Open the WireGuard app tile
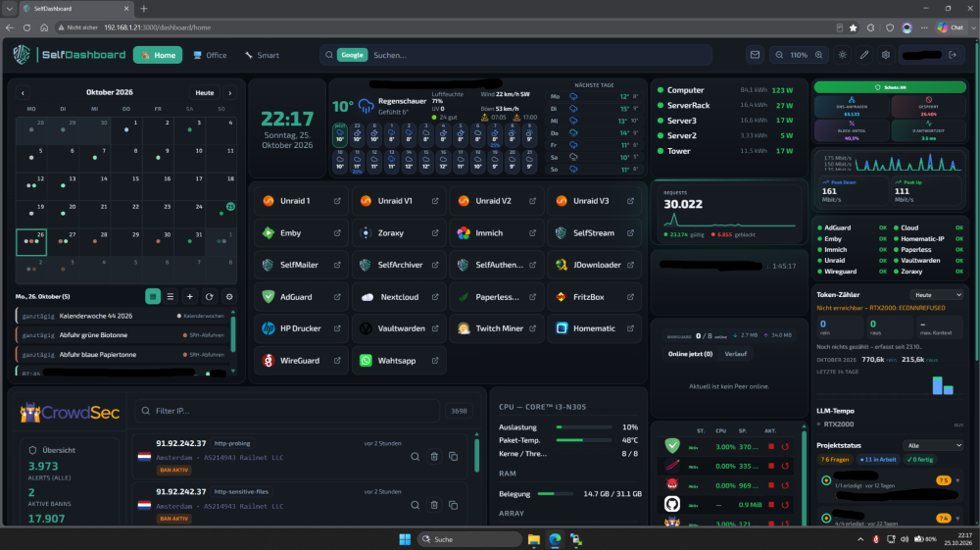 [x=301, y=361]
